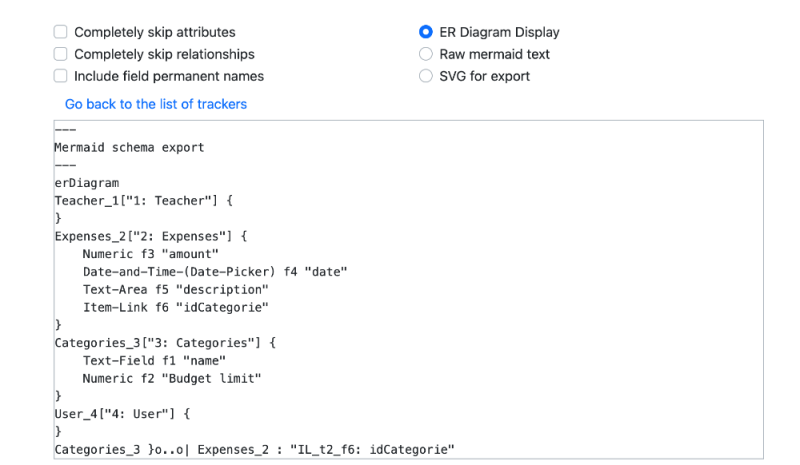
Task: Tick the Completely skip relationships checkbox
Action: 61,54
